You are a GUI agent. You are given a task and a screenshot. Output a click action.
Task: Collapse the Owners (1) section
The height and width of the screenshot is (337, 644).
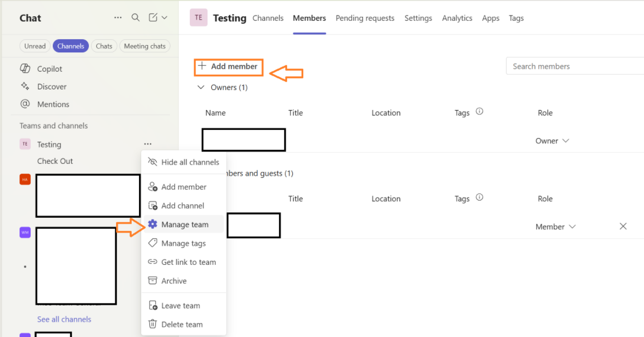pos(201,87)
